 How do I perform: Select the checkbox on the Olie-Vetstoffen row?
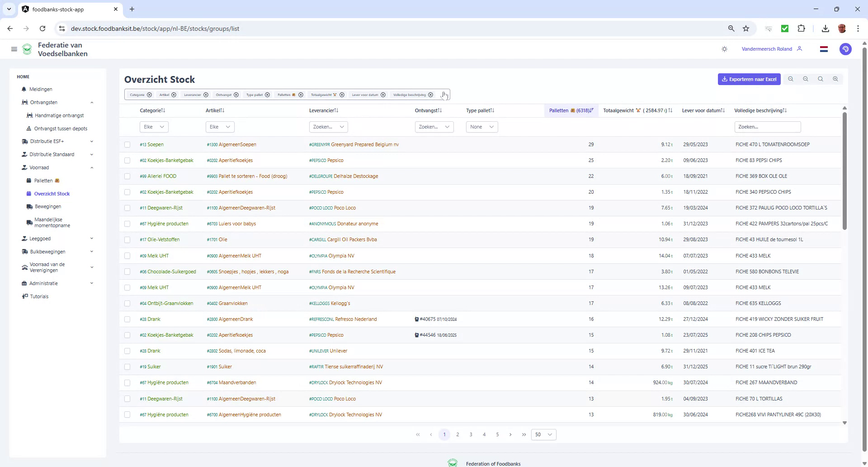pyautogui.click(x=127, y=240)
